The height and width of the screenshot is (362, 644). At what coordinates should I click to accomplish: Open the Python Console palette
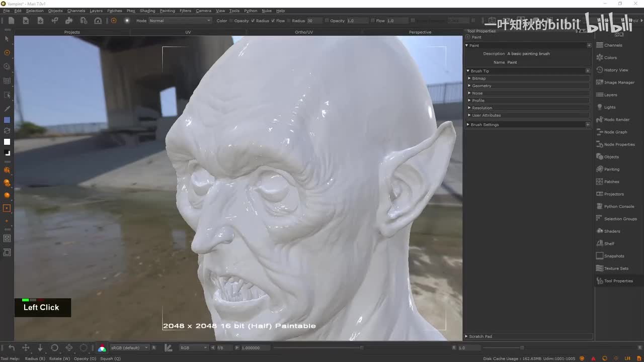[615, 206]
